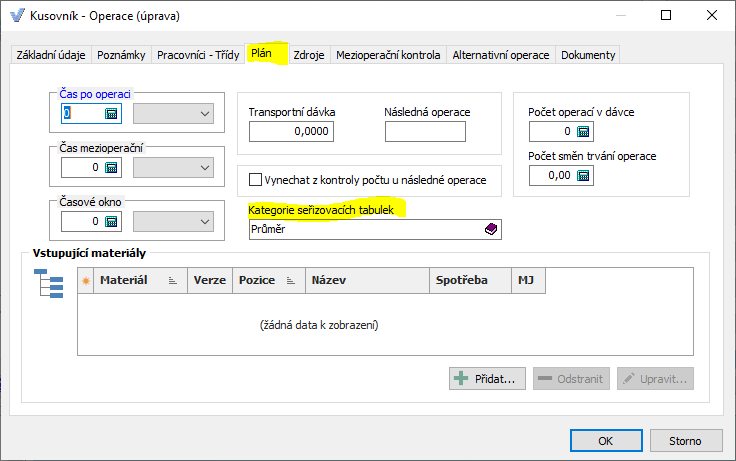Viewport: 736px width, 461px height.
Task: Switch to the Základní údaje tab
Action: (51, 55)
